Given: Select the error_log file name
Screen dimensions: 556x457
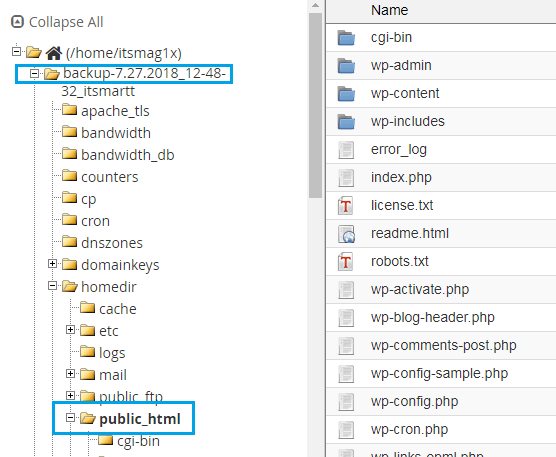Looking at the screenshot, I should coord(399,150).
